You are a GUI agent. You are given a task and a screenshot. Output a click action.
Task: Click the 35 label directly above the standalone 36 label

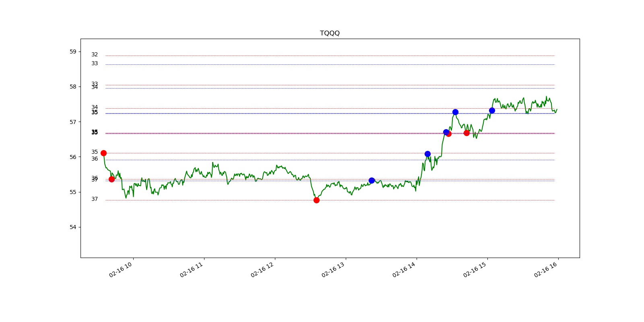pyautogui.click(x=95, y=152)
